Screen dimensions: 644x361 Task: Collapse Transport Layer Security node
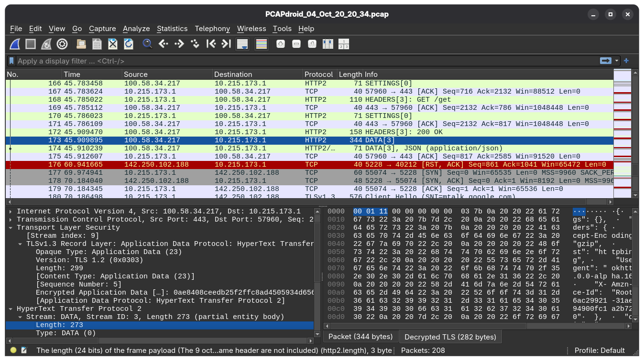click(11, 228)
